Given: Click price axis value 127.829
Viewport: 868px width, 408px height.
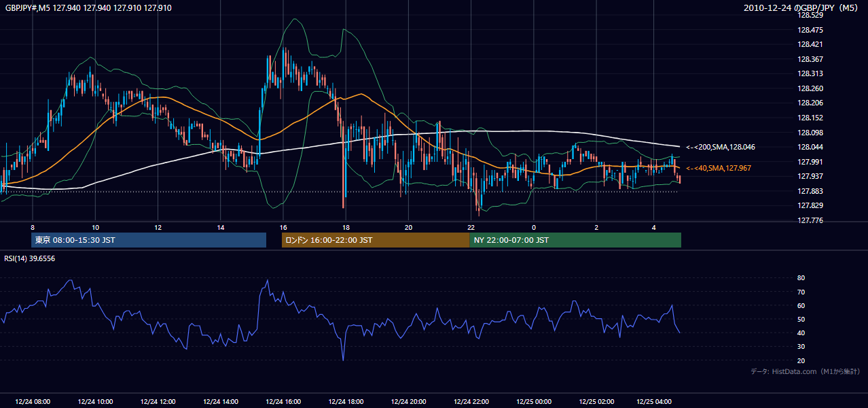Looking at the screenshot, I should click(x=810, y=205).
